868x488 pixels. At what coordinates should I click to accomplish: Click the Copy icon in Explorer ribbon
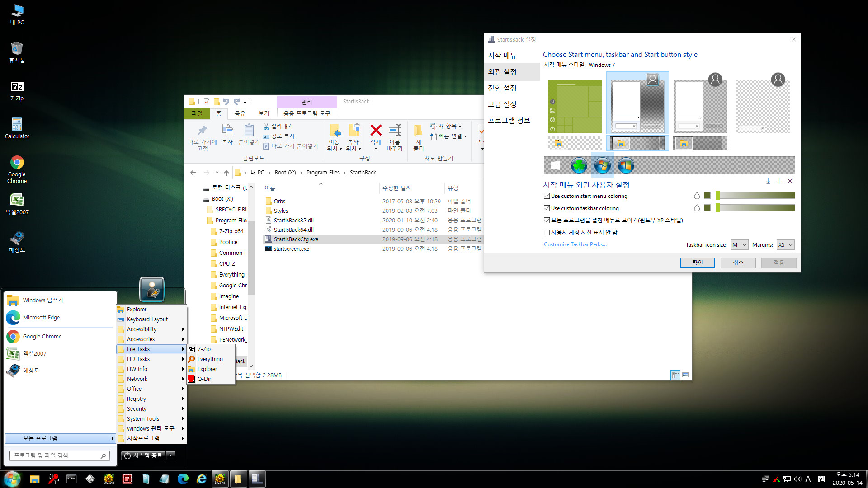point(227,130)
